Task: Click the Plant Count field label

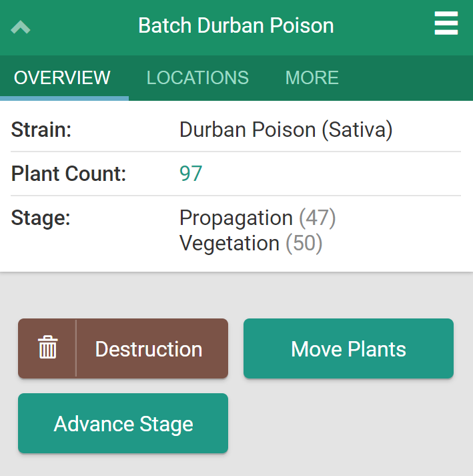Action: click(69, 174)
